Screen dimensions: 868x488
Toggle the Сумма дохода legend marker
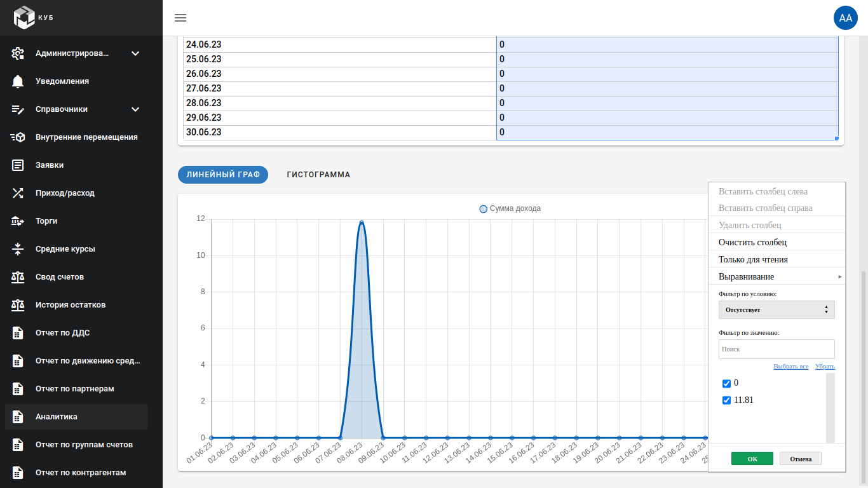[483, 208]
